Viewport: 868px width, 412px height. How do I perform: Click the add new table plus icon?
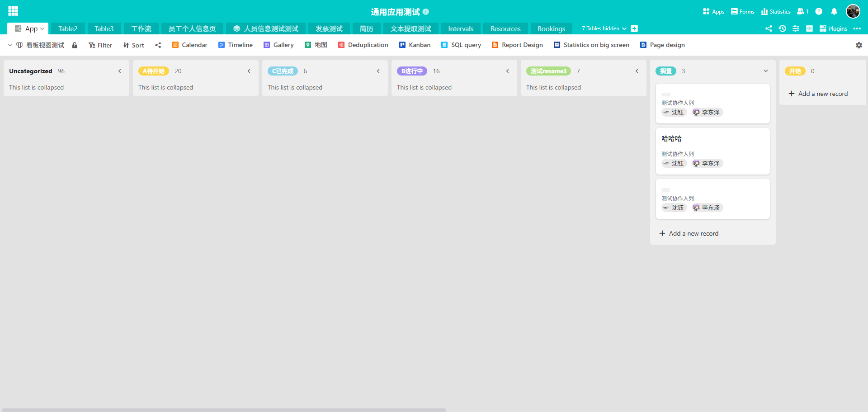click(634, 28)
